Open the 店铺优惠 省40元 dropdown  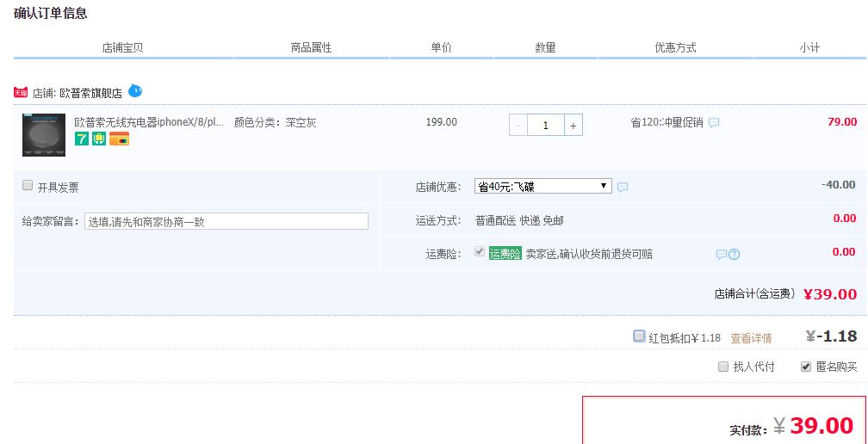coord(543,187)
